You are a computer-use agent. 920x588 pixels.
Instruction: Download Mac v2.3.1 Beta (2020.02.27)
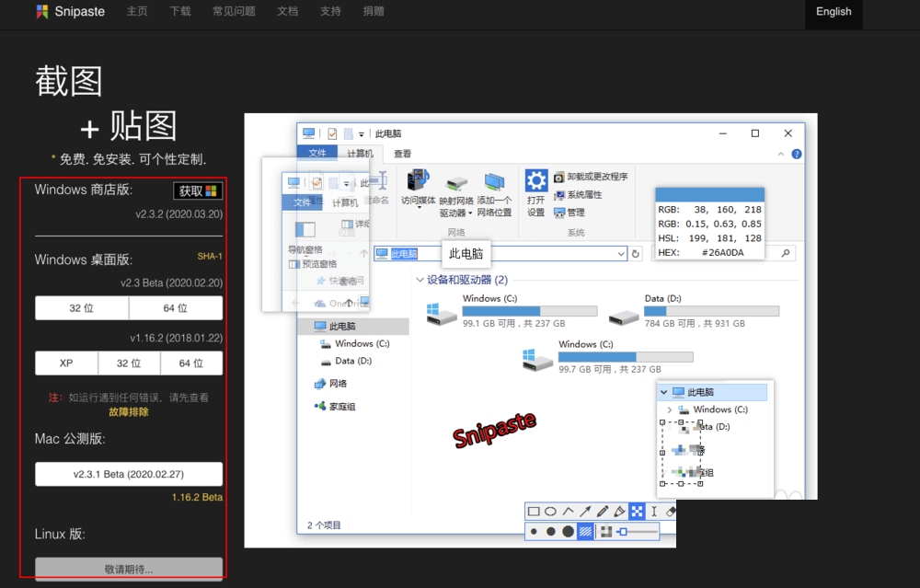[129, 474]
